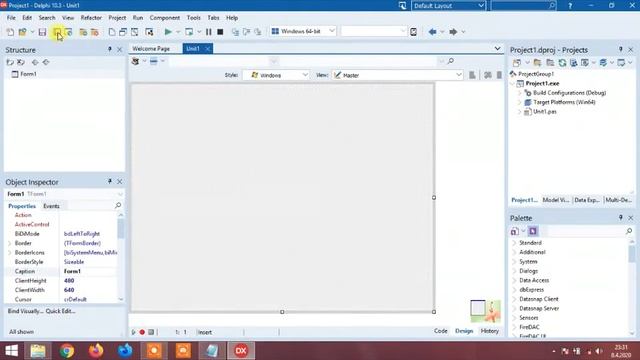640x360 pixels.
Task: Collapse the Project1.exe tree node
Action: tap(513, 84)
